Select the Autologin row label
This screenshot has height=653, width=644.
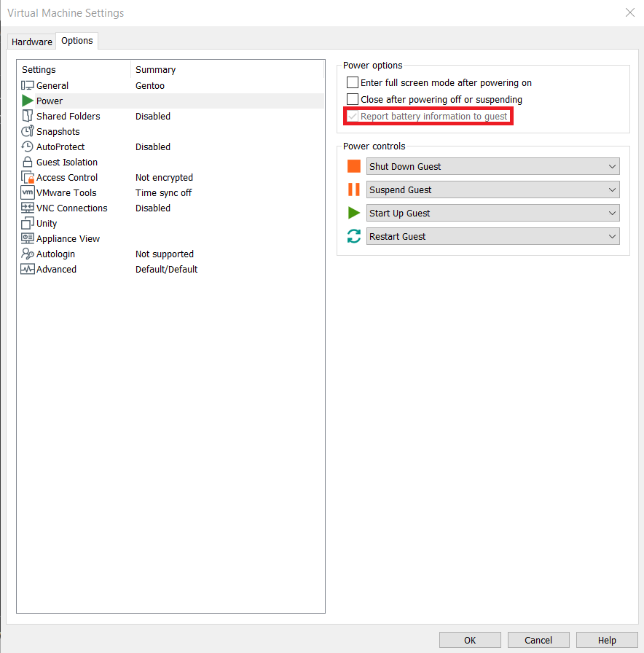(55, 254)
